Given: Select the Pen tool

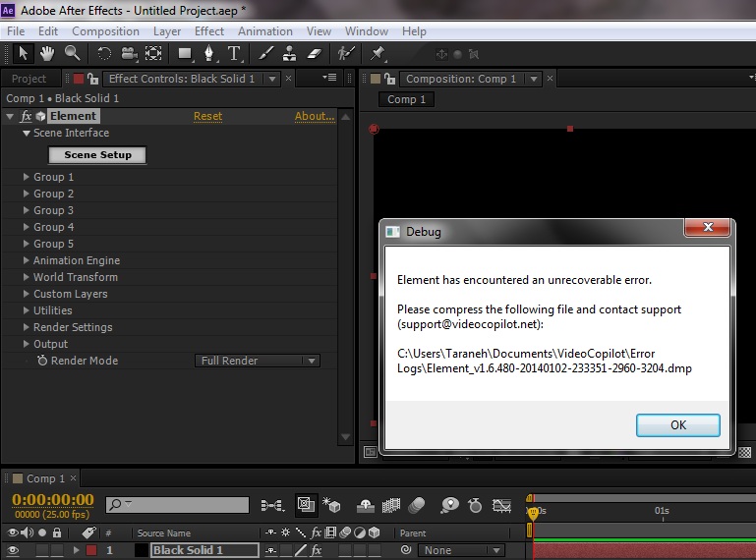Looking at the screenshot, I should tap(209, 53).
